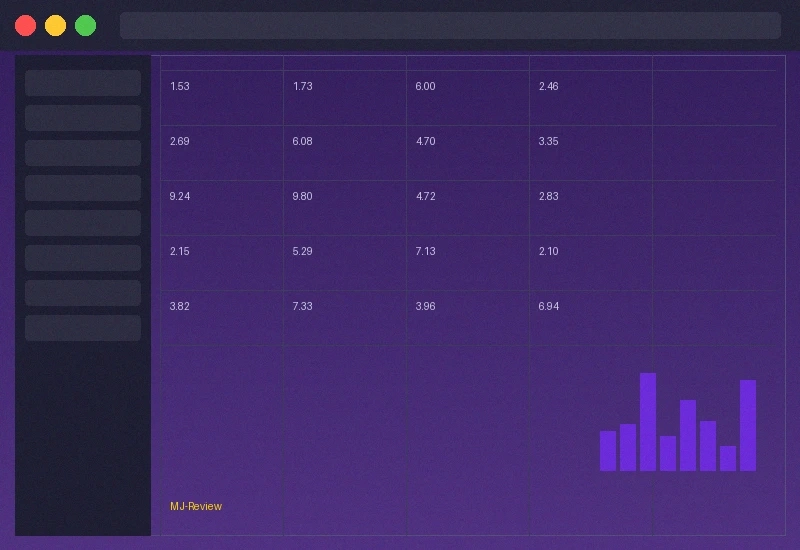The image size is (800, 550).
Task: Select the cell containing 1.53
Action: click(180, 87)
